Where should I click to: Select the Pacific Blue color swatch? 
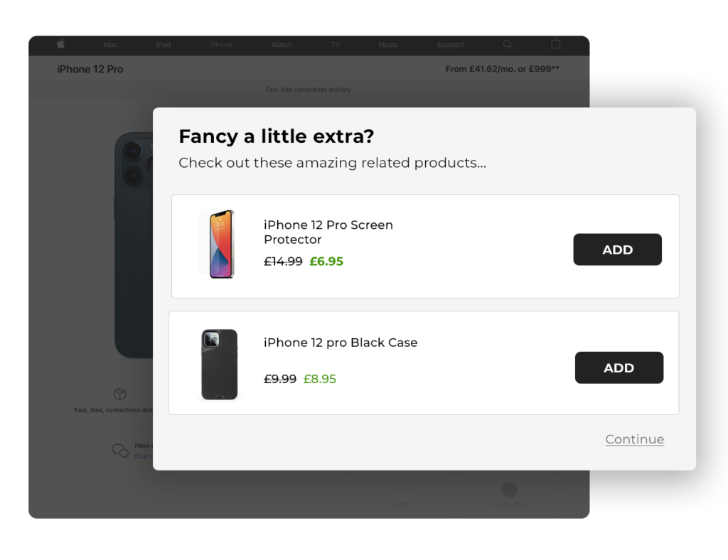pyautogui.click(x=509, y=489)
